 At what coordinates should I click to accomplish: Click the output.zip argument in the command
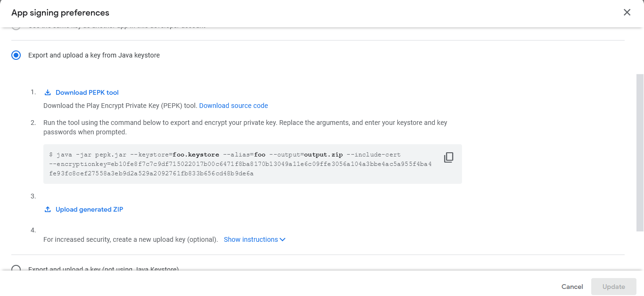coord(323,155)
